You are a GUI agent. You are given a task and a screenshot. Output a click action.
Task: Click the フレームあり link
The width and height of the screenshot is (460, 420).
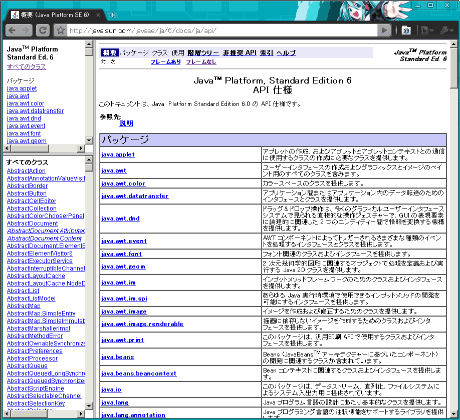(x=166, y=62)
